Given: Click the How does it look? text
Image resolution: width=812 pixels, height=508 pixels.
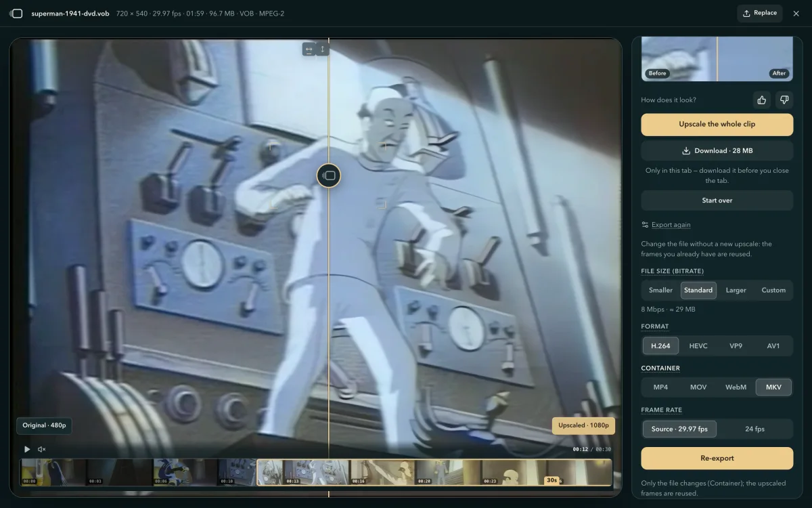Looking at the screenshot, I should [x=669, y=100].
